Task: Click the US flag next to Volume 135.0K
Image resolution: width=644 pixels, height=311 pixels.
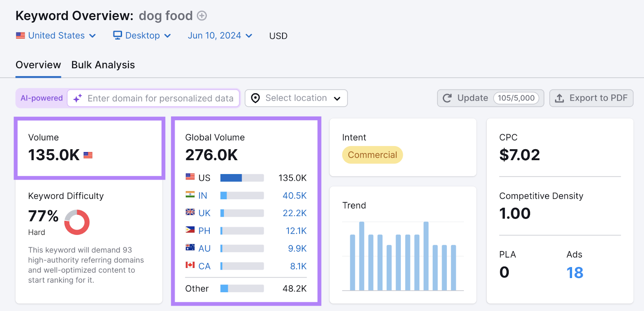Action: (88, 155)
